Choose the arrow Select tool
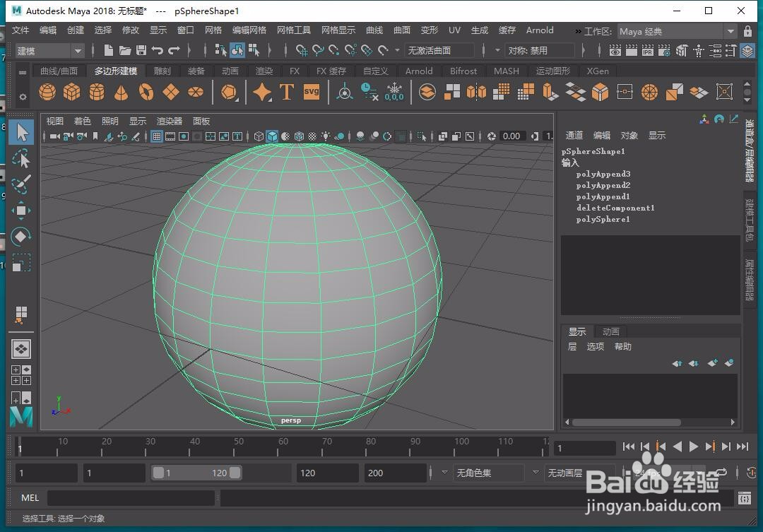763x532 pixels. (x=21, y=132)
